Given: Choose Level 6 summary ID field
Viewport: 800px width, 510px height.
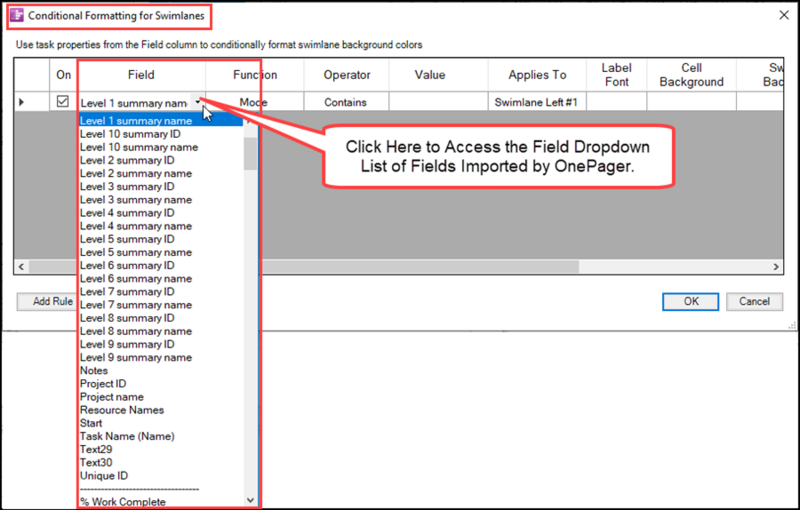Looking at the screenshot, I should click(127, 266).
